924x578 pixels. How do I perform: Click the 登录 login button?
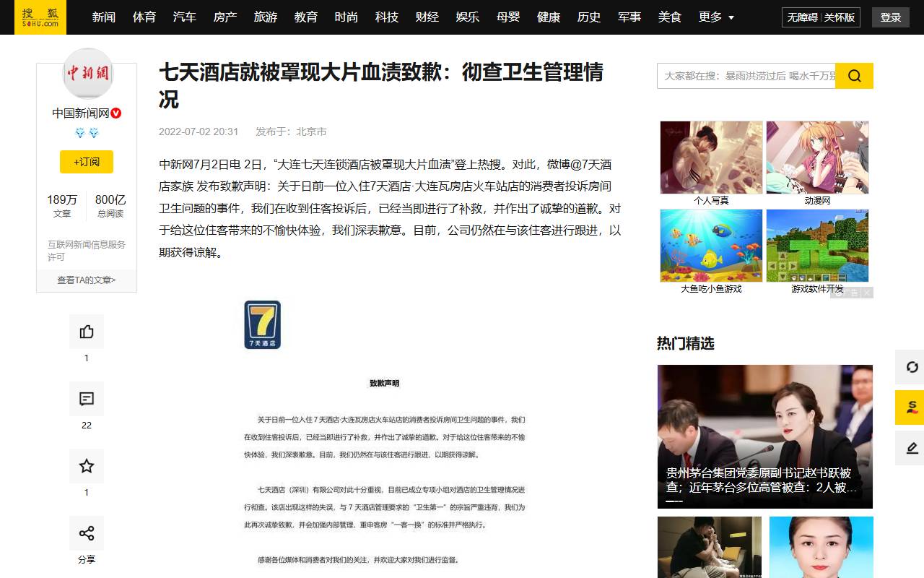tap(891, 17)
